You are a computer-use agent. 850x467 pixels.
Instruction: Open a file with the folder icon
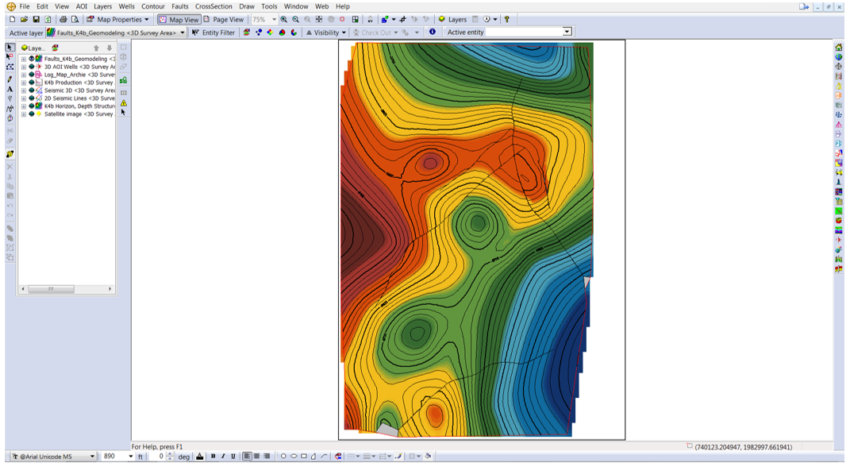point(24,20)
